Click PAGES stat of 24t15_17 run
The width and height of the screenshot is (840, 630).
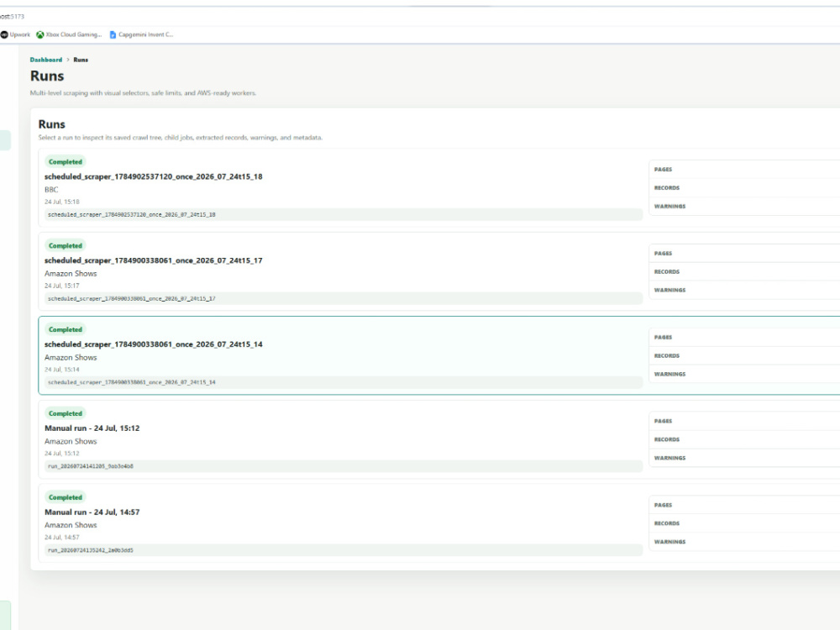click(x=744, y=254)
